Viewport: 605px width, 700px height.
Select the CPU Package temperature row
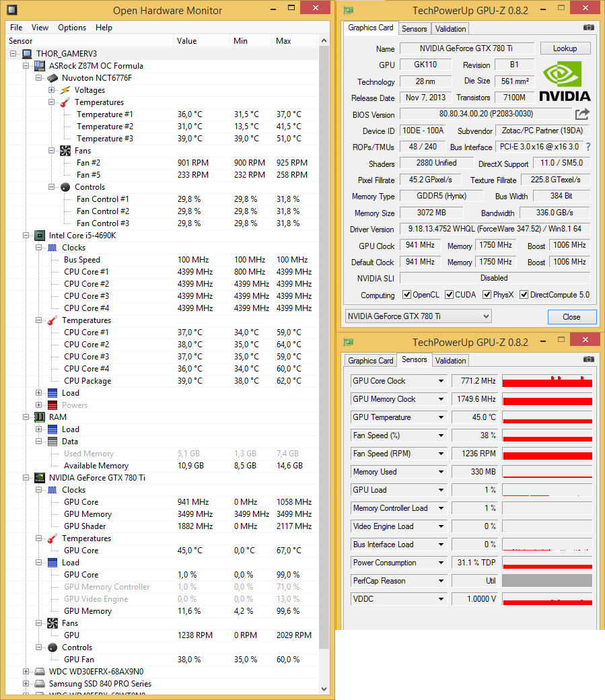point(163,381)
